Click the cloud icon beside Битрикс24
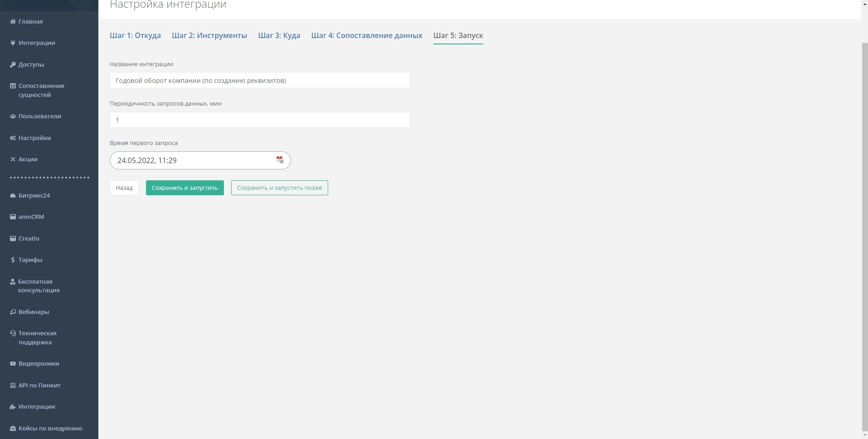 pyautogui.click(x=13, y=196)
